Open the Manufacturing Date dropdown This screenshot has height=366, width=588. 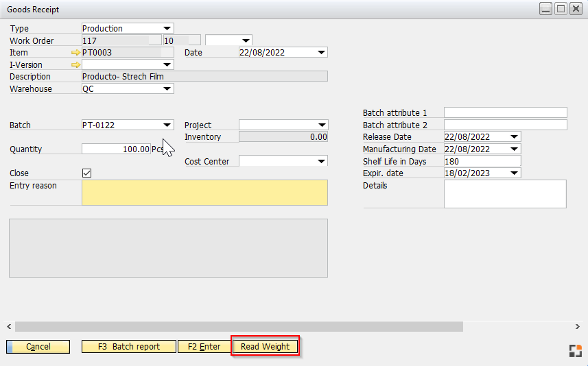click(515, 149)
